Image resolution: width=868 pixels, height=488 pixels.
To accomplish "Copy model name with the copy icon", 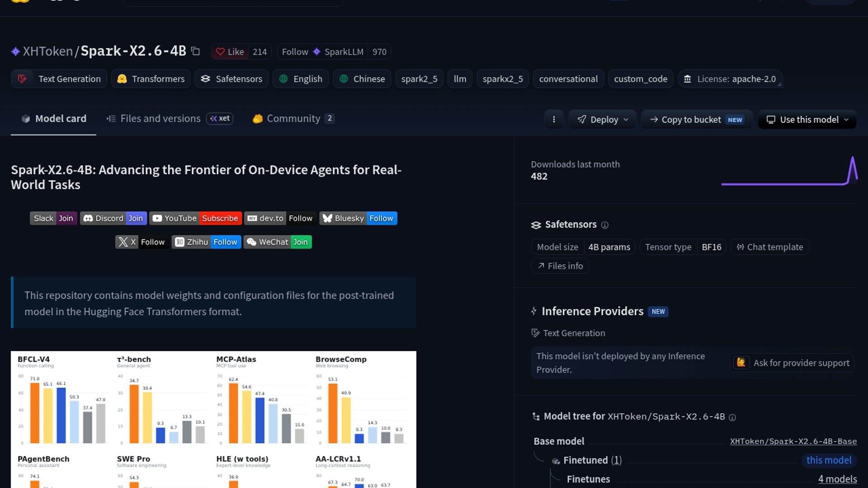I will [195, 51].
